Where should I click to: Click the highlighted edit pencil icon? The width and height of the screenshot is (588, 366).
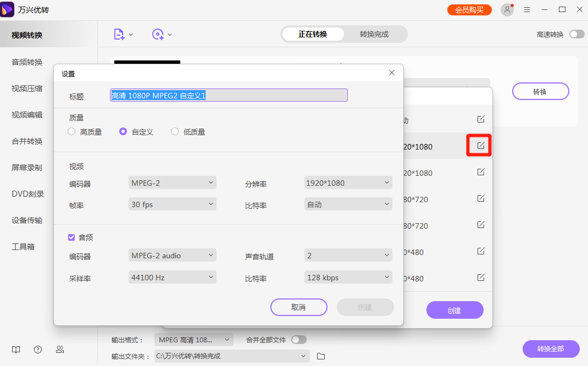click(479, 146)
